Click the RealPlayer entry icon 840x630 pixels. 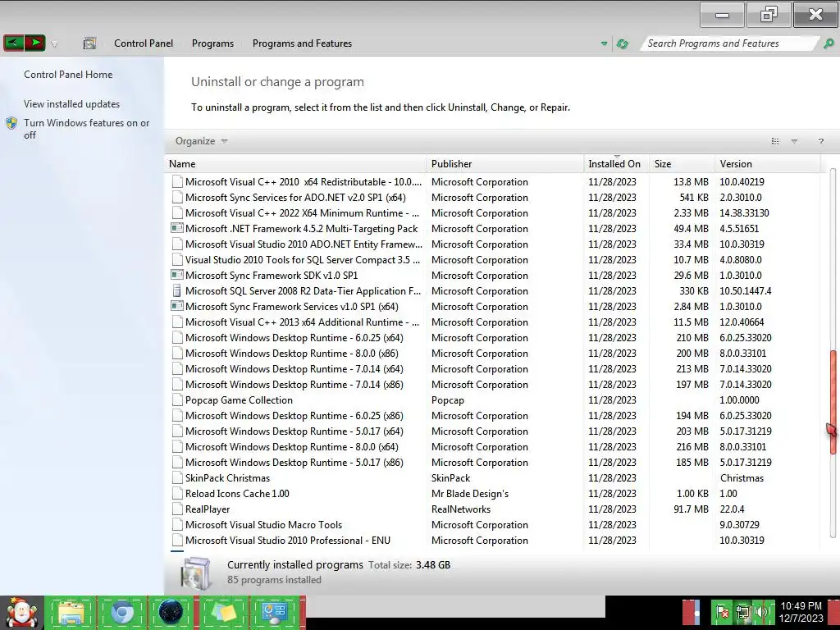coord(177,509)
